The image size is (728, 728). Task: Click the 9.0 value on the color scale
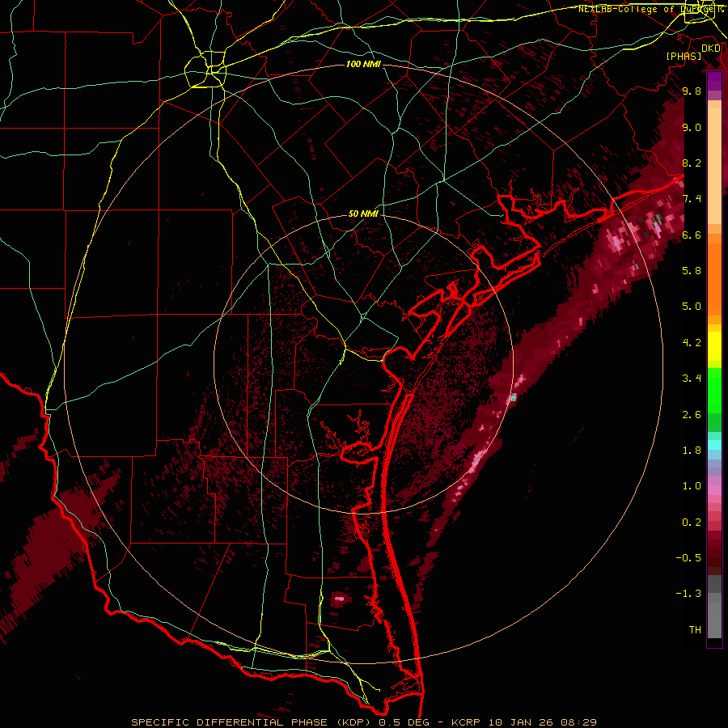(x=692, y=127)
